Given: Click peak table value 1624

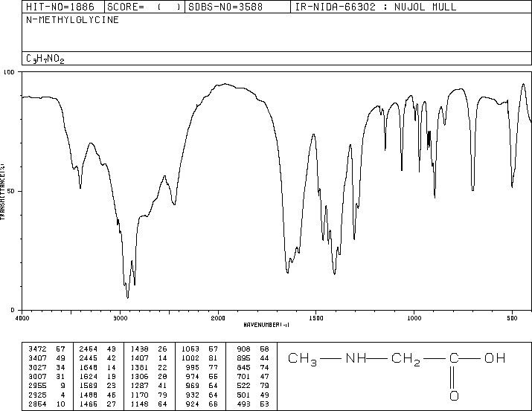Looking at the screenshot, I should [89, 376].
